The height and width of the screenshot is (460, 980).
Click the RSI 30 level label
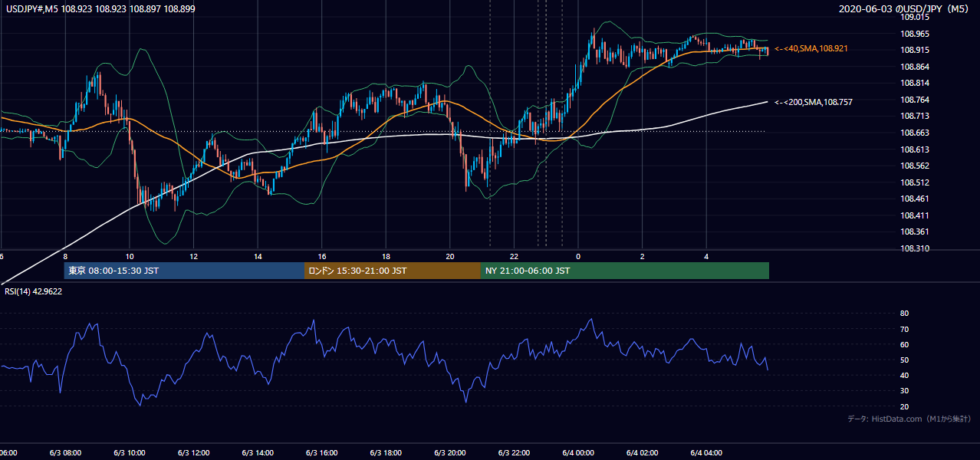[904, 391]
